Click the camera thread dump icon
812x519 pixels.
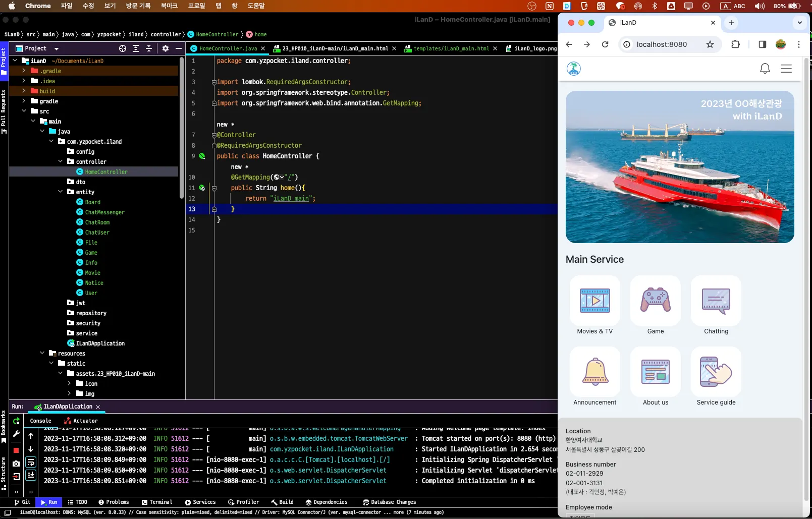point(16,463)
